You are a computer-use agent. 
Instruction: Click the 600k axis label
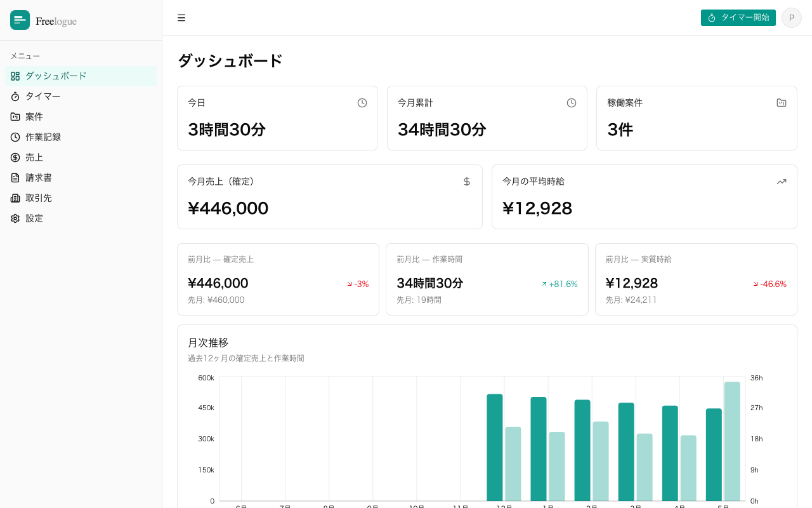(x=206, y=378)
